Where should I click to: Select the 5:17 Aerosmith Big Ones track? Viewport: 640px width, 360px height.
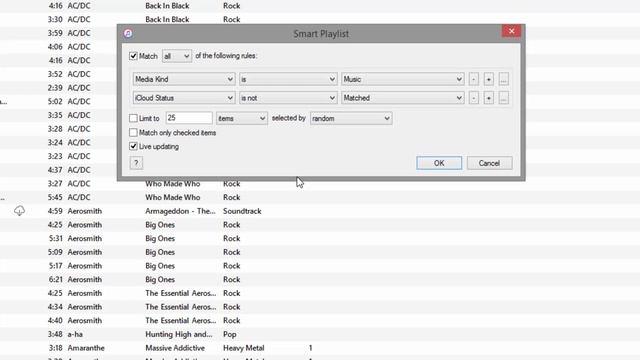[320, 266]
